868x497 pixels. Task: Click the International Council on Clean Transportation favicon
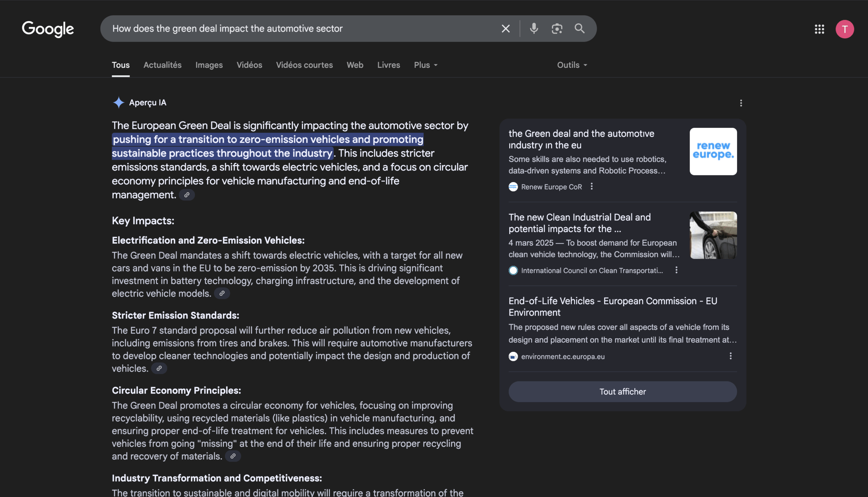513,270
